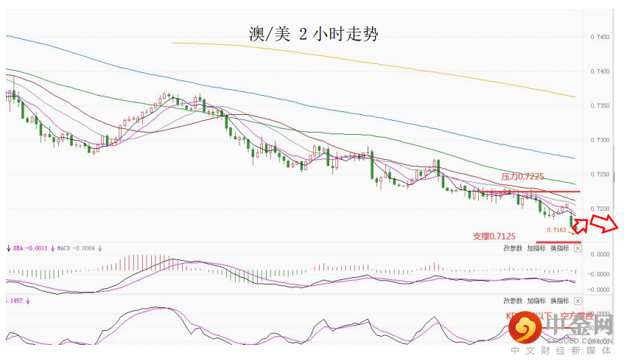The height and width of the screenshot is (364, 624).
Task: Click 加指标 in the MACD panel
Action: click(536, 248)
